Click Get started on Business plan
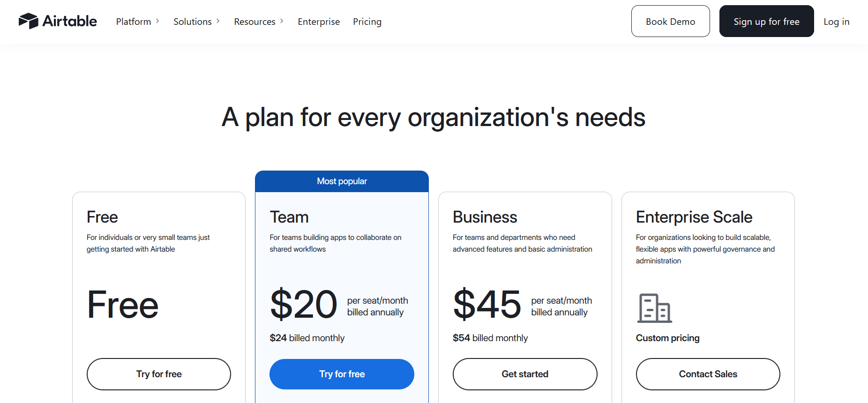 pyautogui.click(x=525, y=374)
